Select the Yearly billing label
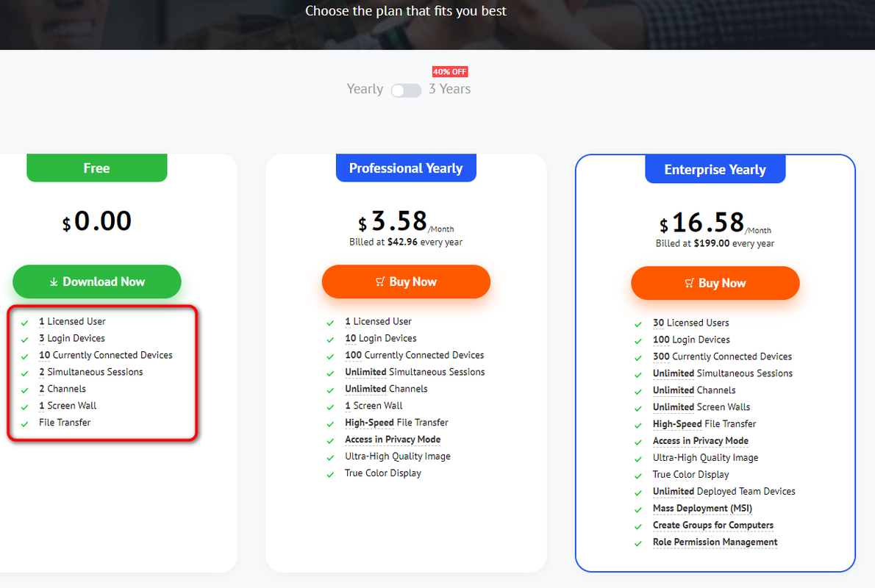 click(x=365, y=89)
